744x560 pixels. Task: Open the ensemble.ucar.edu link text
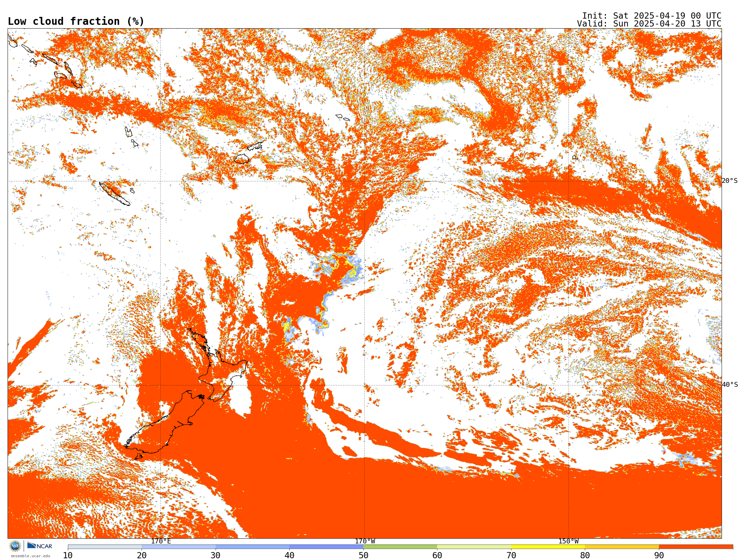coord(30,556)
